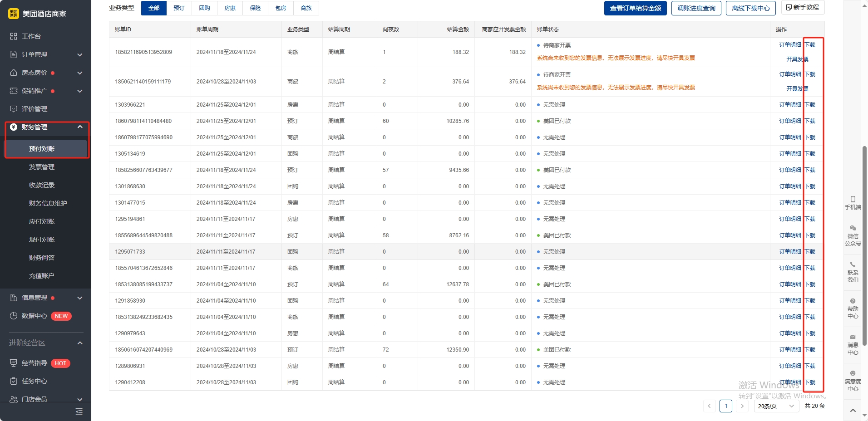Open the 帮助中心 question mark icon
This screenshot has width=868, height=421.
coord(853,301)
